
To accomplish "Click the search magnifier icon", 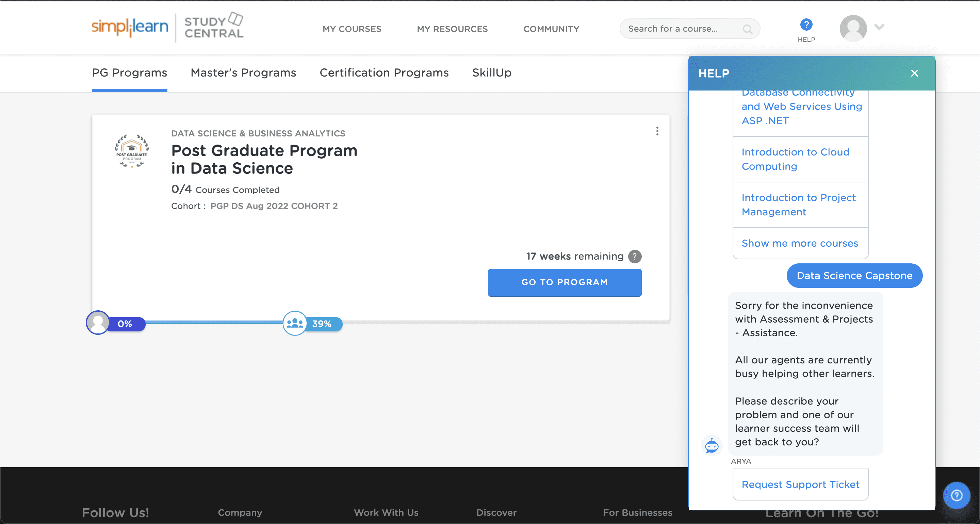I will coord(747,29).
